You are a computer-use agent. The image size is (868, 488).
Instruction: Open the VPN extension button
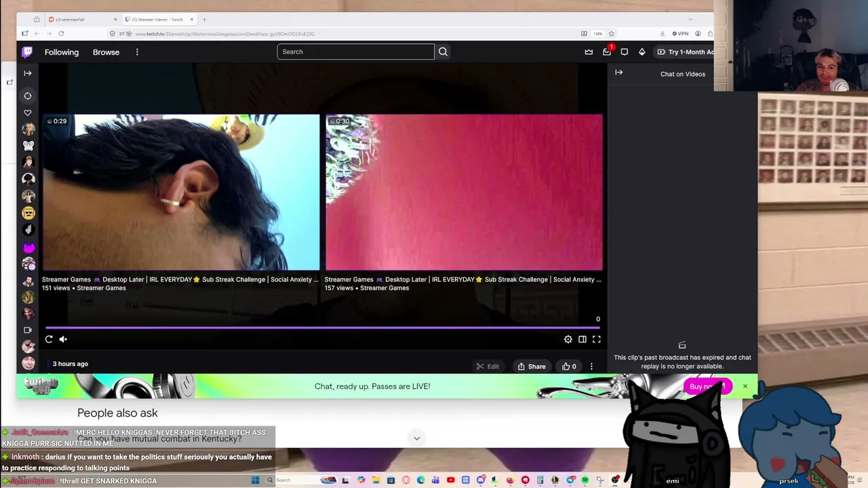coord(680,34)
